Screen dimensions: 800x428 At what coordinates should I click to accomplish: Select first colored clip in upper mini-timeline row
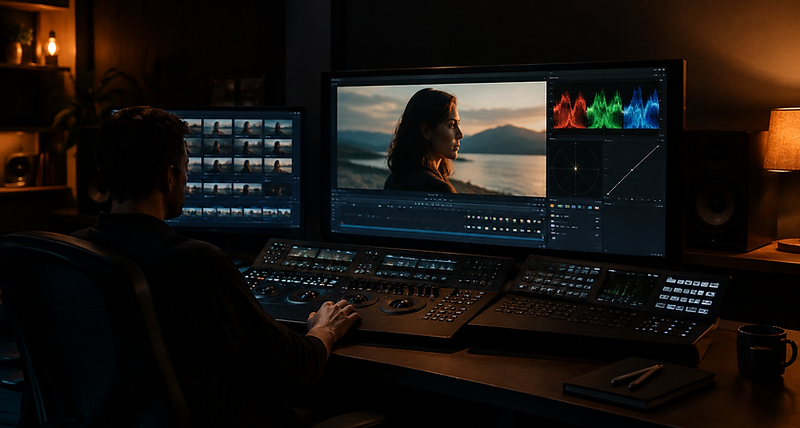pyautogui.click(x=468, y=217)
